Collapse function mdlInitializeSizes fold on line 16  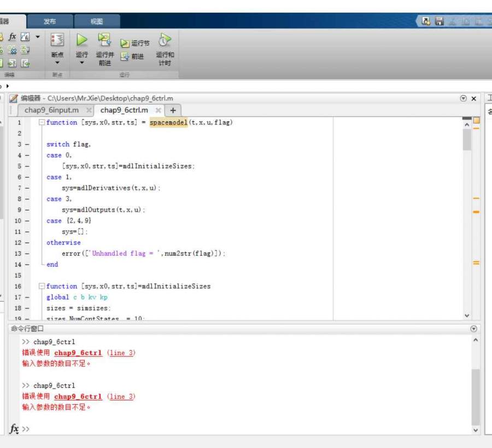(42, 286)
